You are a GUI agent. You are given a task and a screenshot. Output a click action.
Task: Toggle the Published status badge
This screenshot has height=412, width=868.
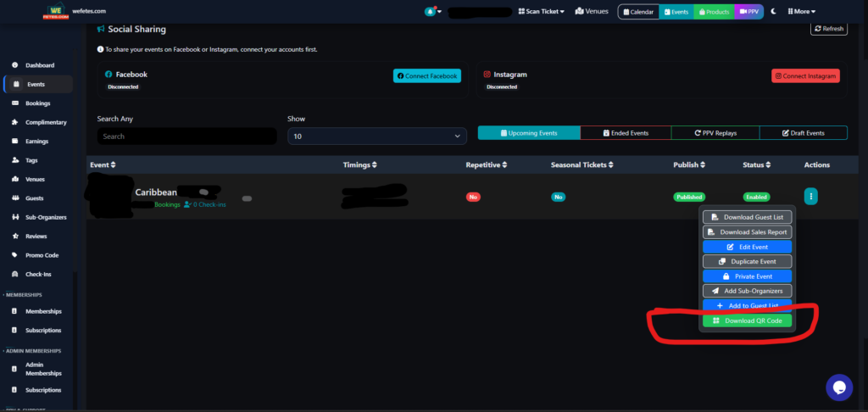(688, 197)
